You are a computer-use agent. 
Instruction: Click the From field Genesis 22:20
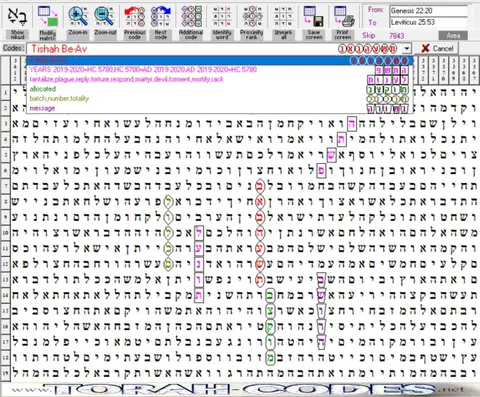point(429,11)
